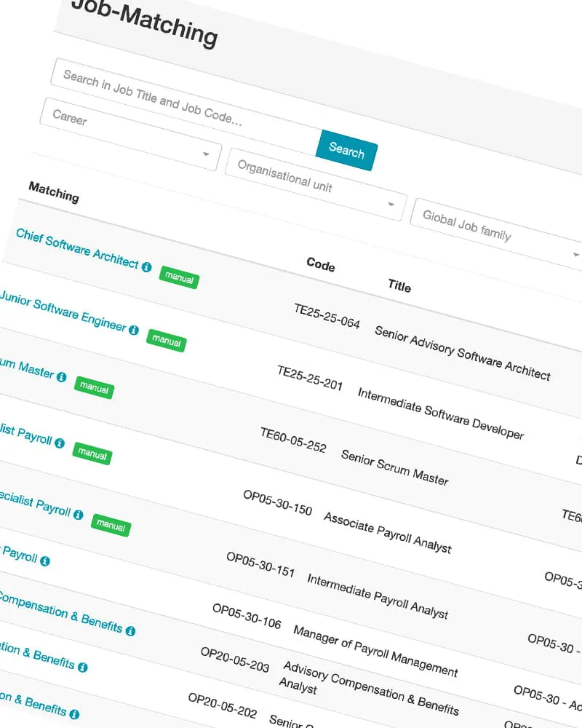The width and height of the screenshot is (582, 728).
Task: Click the Job Title and Job Code search field
Action: (x=182, y=100)
